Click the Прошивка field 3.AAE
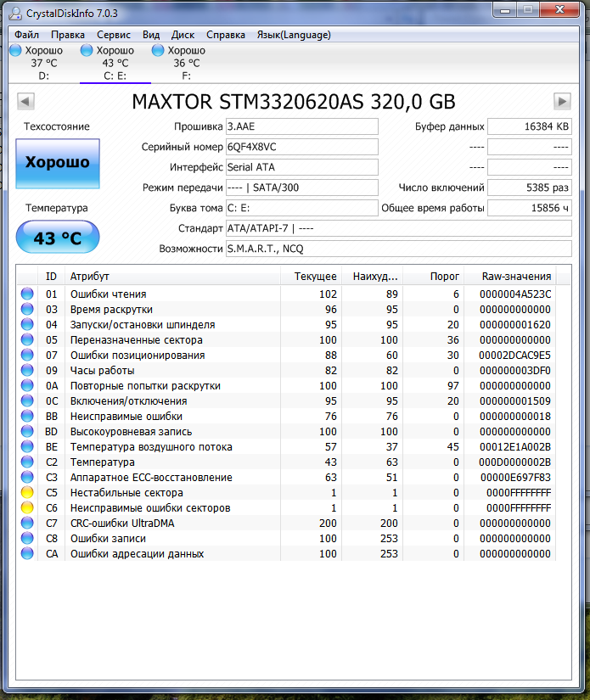This screenshot has height=700, width=590. point(302,126)
